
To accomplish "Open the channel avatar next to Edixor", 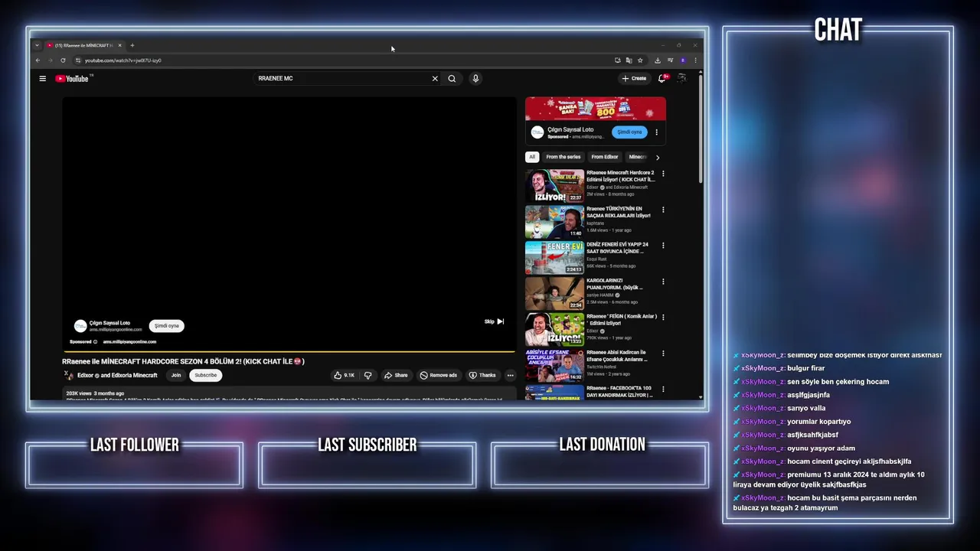I will [x=68, y=375].
